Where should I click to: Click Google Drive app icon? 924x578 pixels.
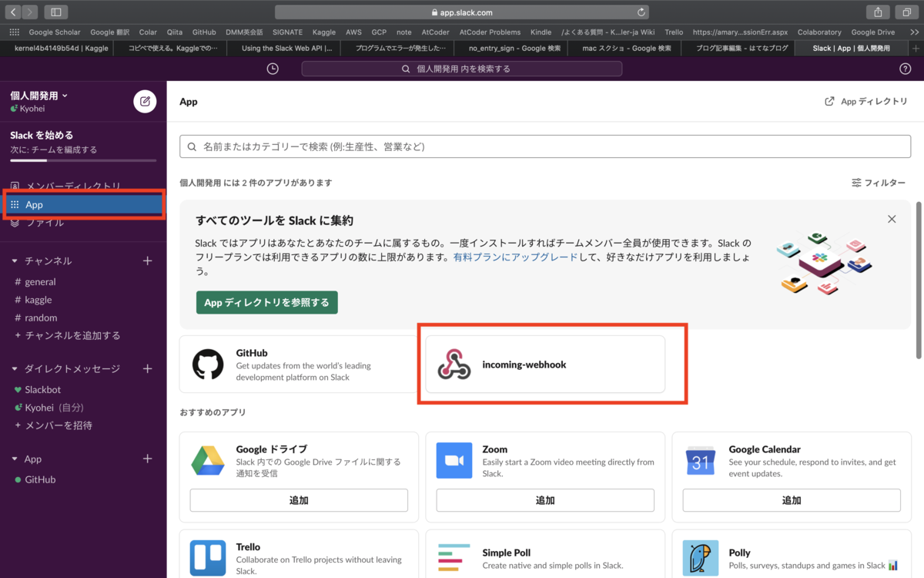(x=208, y=460)
